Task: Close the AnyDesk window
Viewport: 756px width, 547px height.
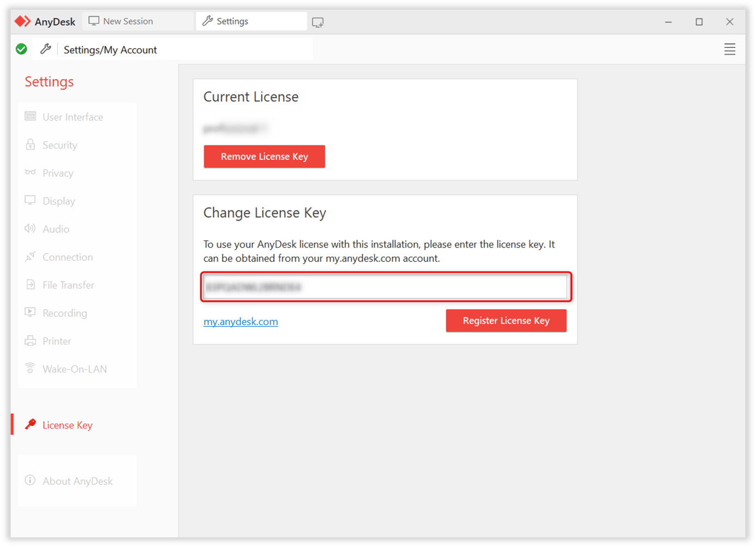Action: [729, 22]
